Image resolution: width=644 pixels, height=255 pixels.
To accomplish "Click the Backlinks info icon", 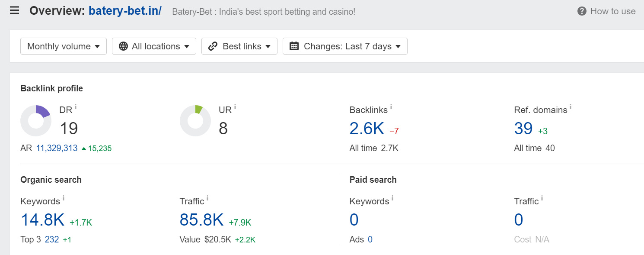I will tap(391, 107).
